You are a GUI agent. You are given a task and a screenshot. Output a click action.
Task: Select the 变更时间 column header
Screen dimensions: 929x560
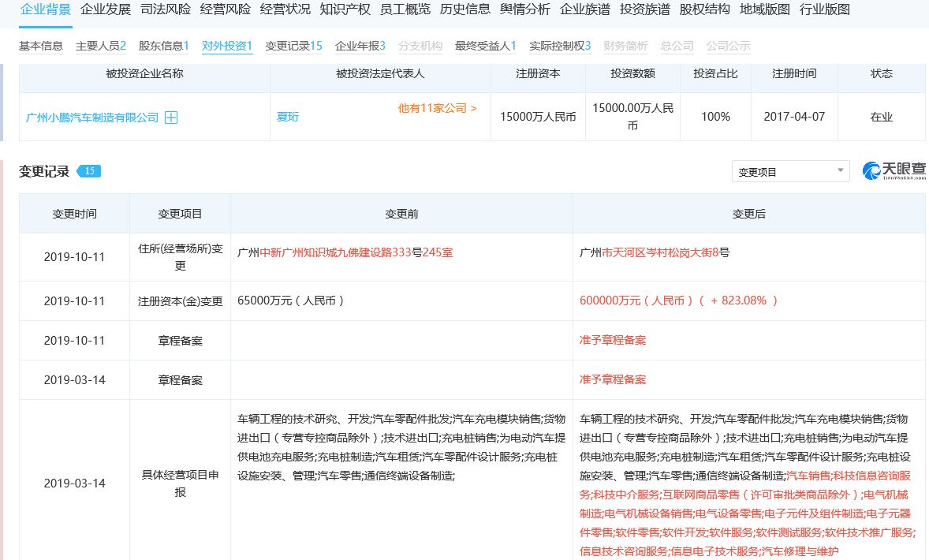75,214
